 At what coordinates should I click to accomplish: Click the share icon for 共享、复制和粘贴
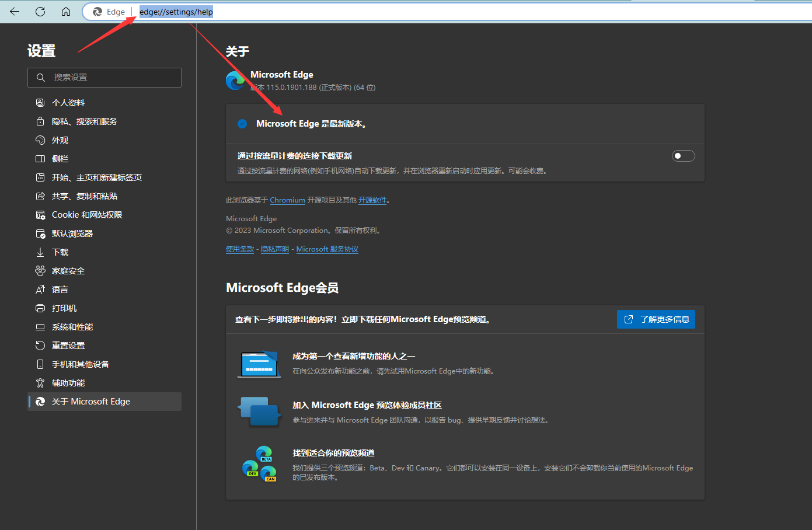tap(40, 196)
